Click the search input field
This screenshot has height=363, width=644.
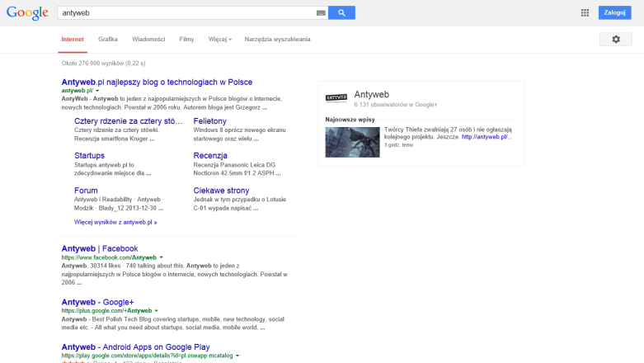pos(186,13)
